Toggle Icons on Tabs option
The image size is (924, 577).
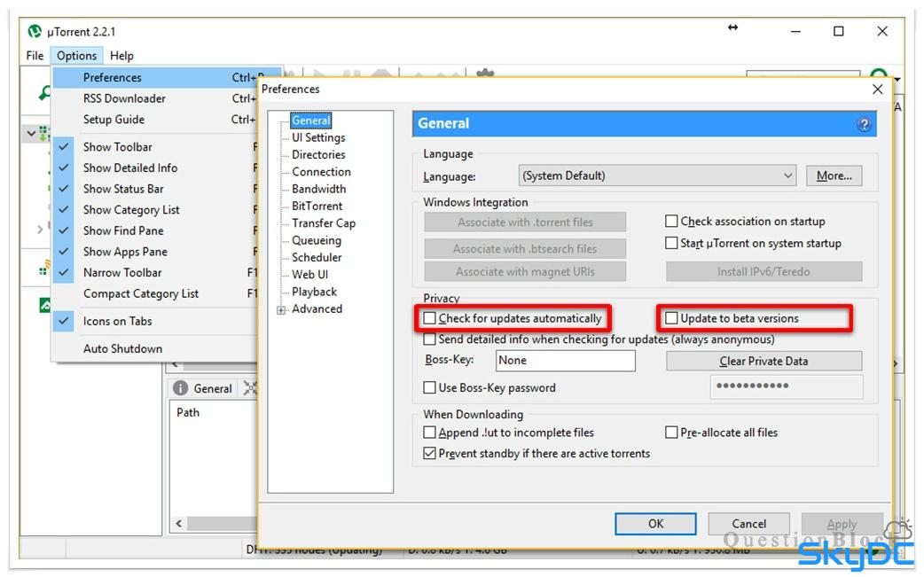tap(156, 322)
